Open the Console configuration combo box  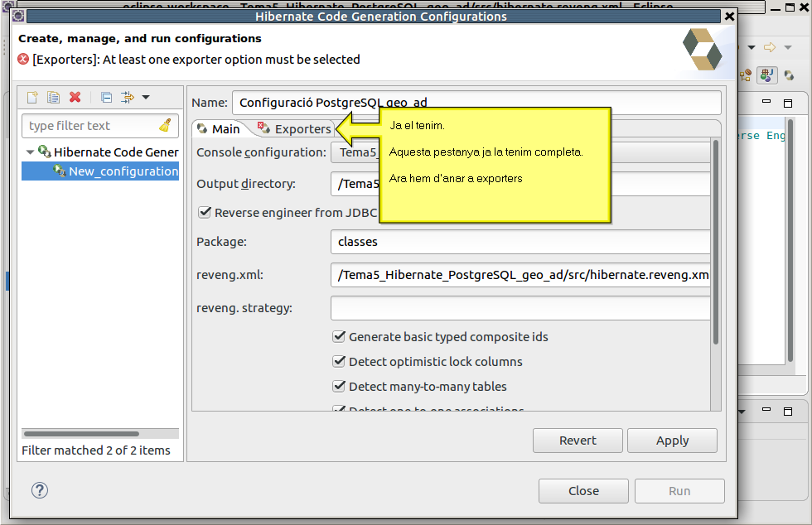pyautogui.click(x=520, y=152)
